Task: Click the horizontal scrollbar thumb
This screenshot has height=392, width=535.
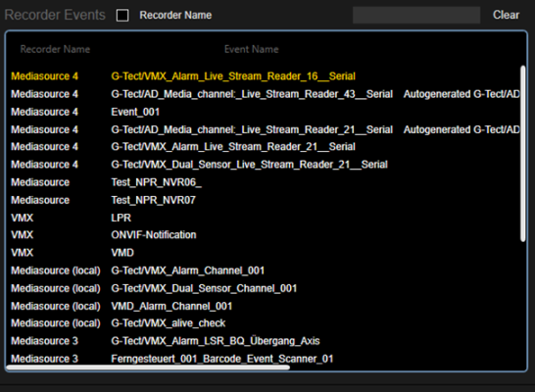Action: point(148,367)
